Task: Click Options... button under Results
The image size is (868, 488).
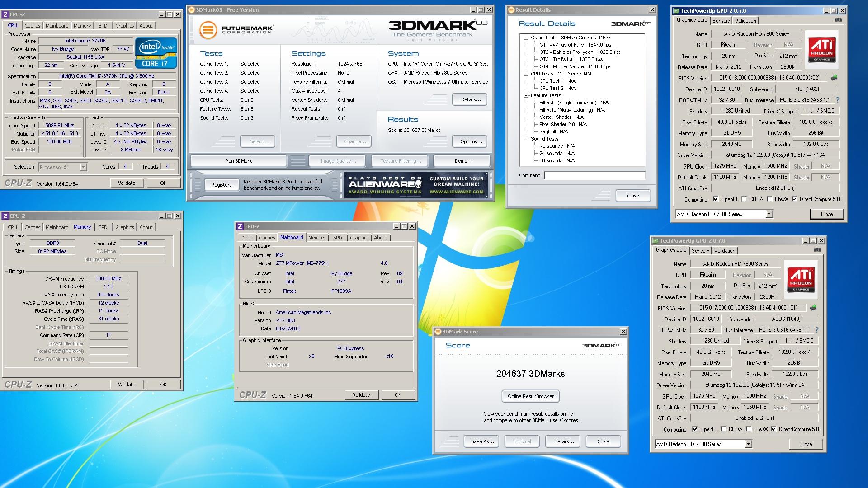Action: pos(471,141)
